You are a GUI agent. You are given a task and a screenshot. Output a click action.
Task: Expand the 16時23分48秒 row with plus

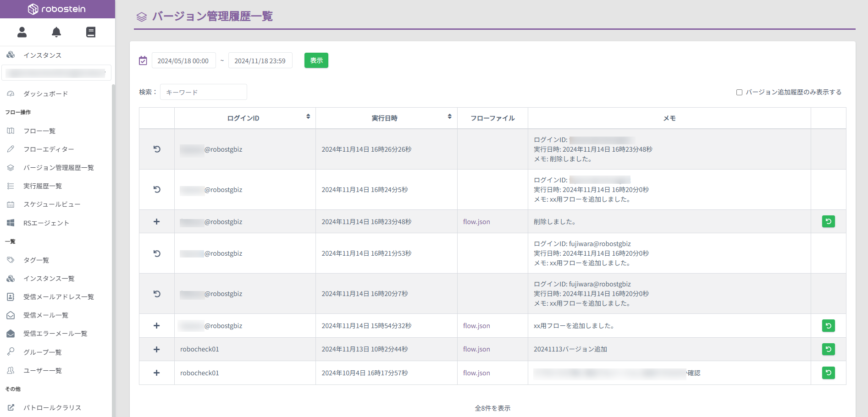[157, 221]
